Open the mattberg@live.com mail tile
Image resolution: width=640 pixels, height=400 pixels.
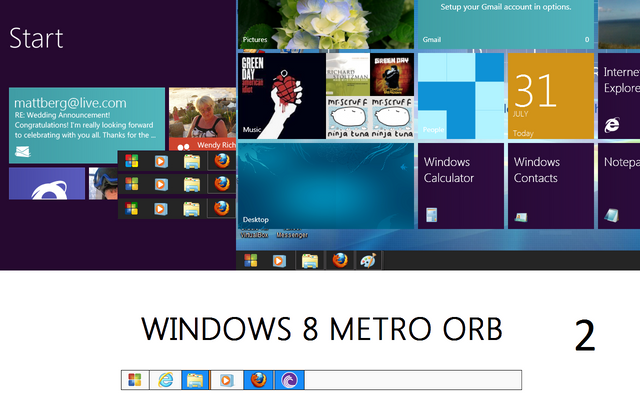coord(87,125)
